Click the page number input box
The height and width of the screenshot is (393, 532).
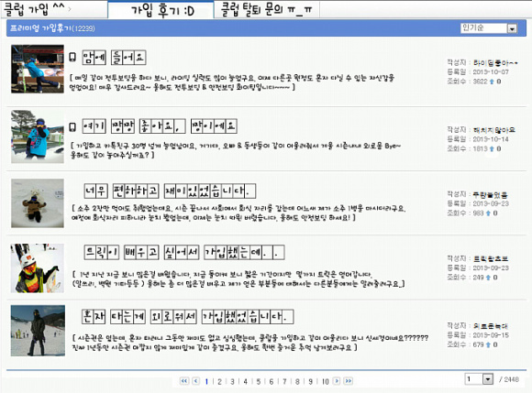pos(473,379)
